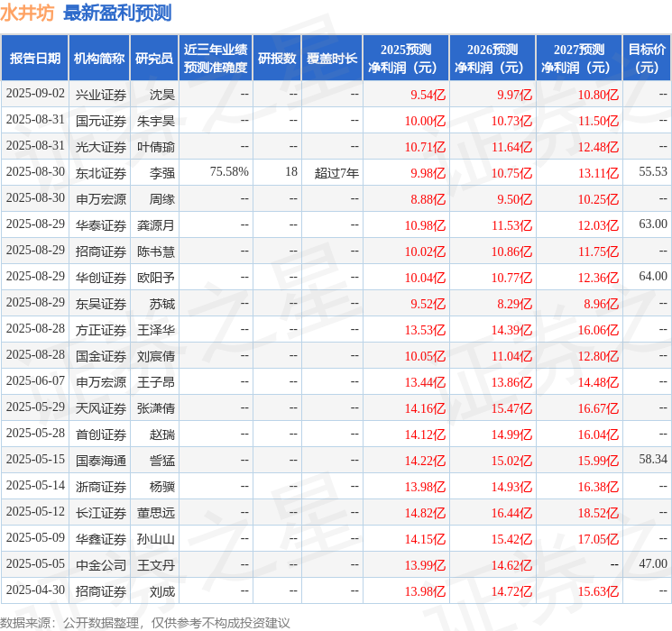The image size is (672, 631).
Task: Click researcher 李强
Action: coord(162,173)
